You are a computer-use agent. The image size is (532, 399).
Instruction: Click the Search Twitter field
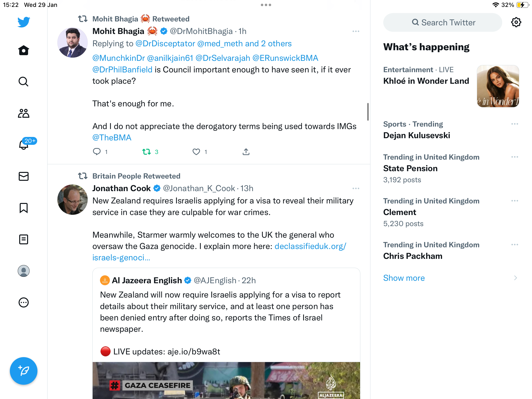(443, 22)
